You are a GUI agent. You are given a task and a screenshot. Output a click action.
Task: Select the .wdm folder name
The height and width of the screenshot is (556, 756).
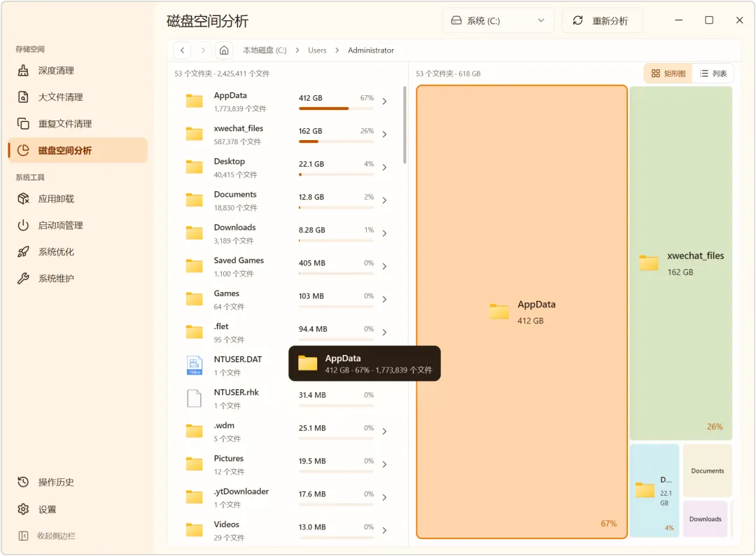224,425
